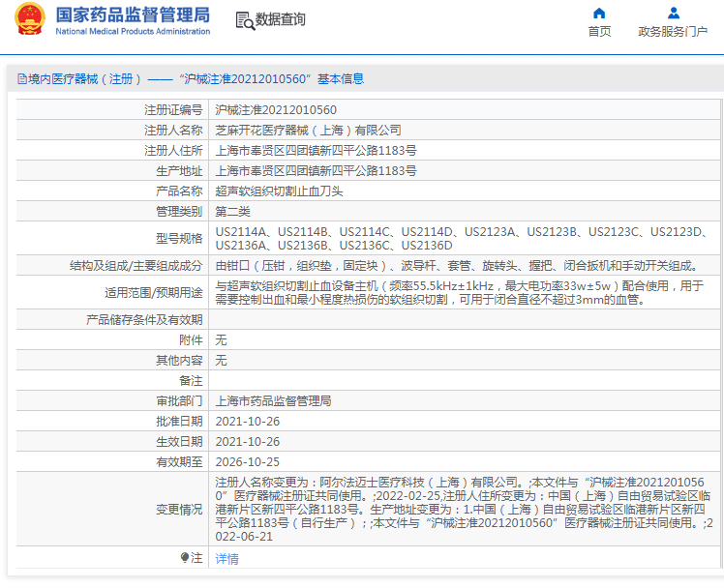Click the 首页 home icon
Viewport: 724px width, 588px height.
pyautogui.click(x=599, y=13)
